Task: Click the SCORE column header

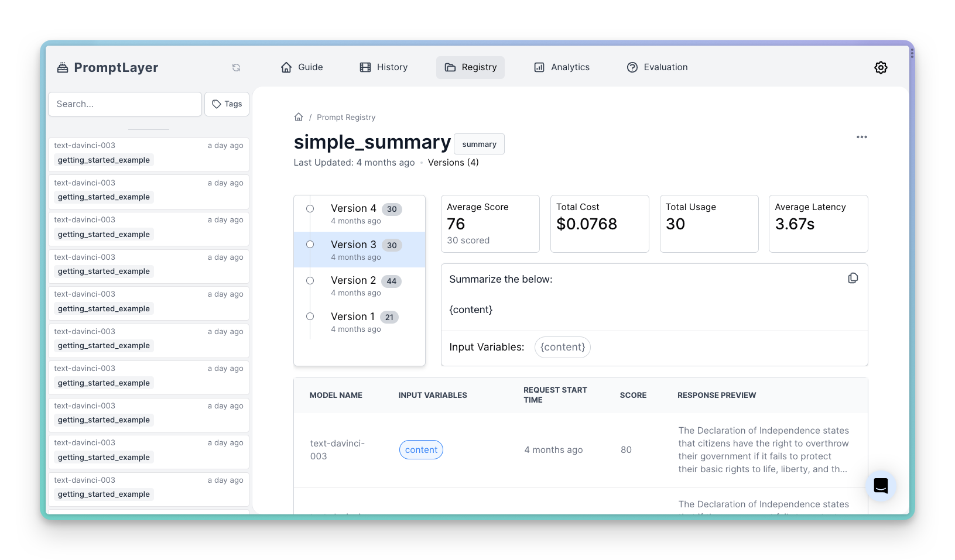Action: [x=633, y=396]
